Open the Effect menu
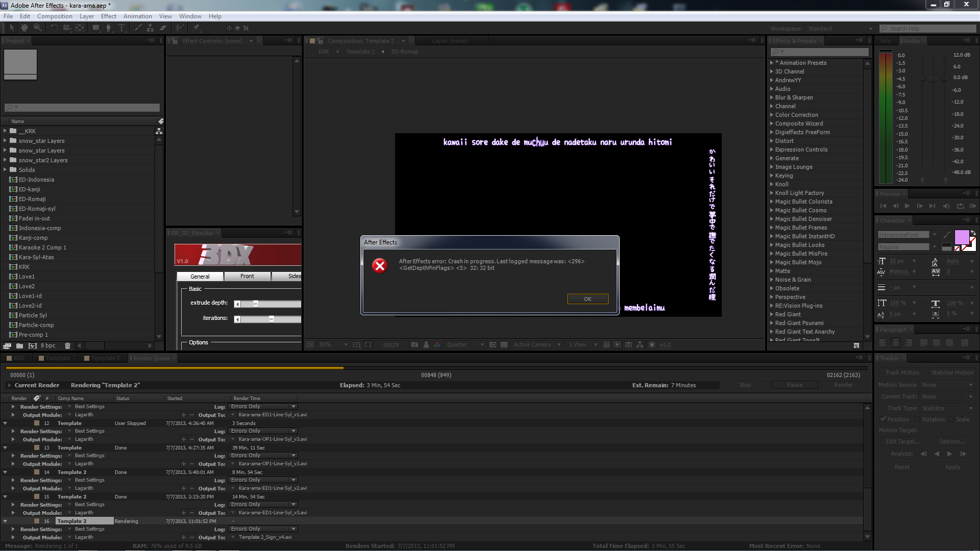The height and width of the screenshot is (551, 980). click(109, 16)
